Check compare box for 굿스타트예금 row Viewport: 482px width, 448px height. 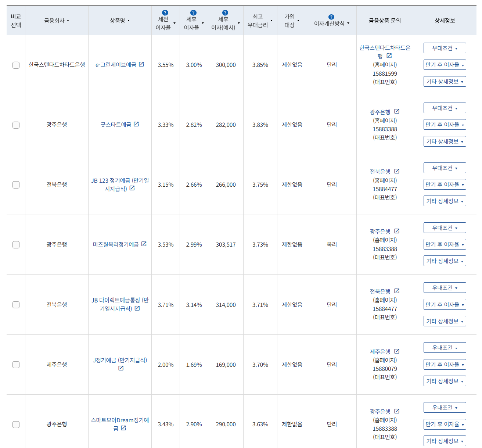click(16, 125)
